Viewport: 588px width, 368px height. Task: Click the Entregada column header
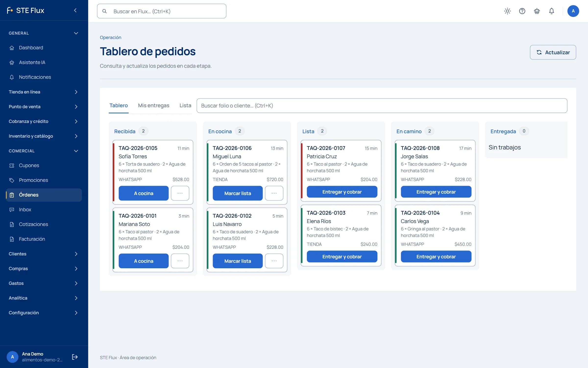click(x=503, y=131)
